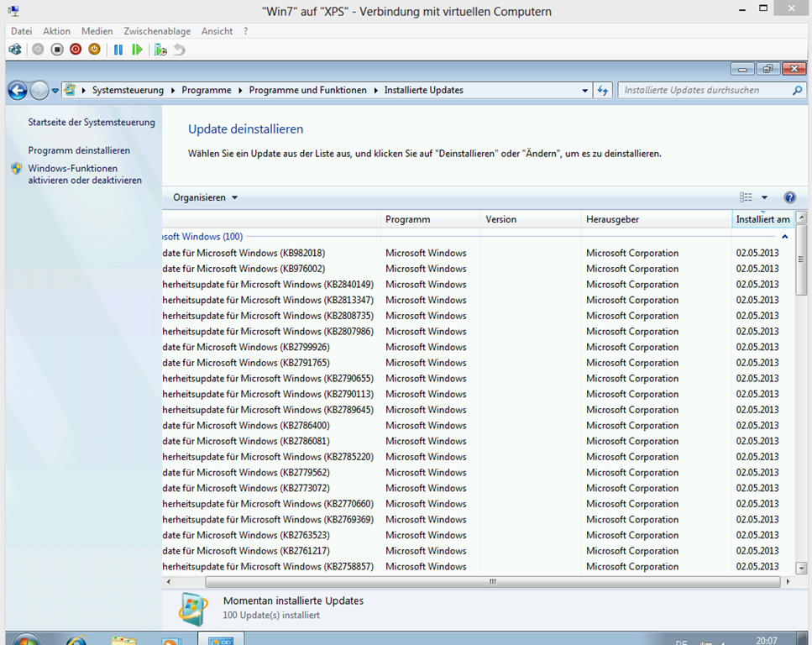The height and width of the screenshot is (645, 812).
Task: Expand the address bar history dropdown
Action: point(584,91)
